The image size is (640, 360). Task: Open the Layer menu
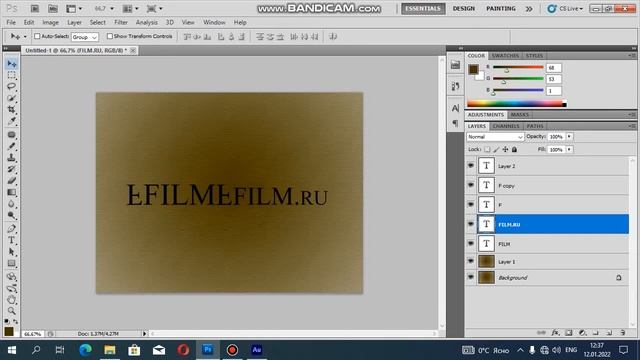coord(74,22)
